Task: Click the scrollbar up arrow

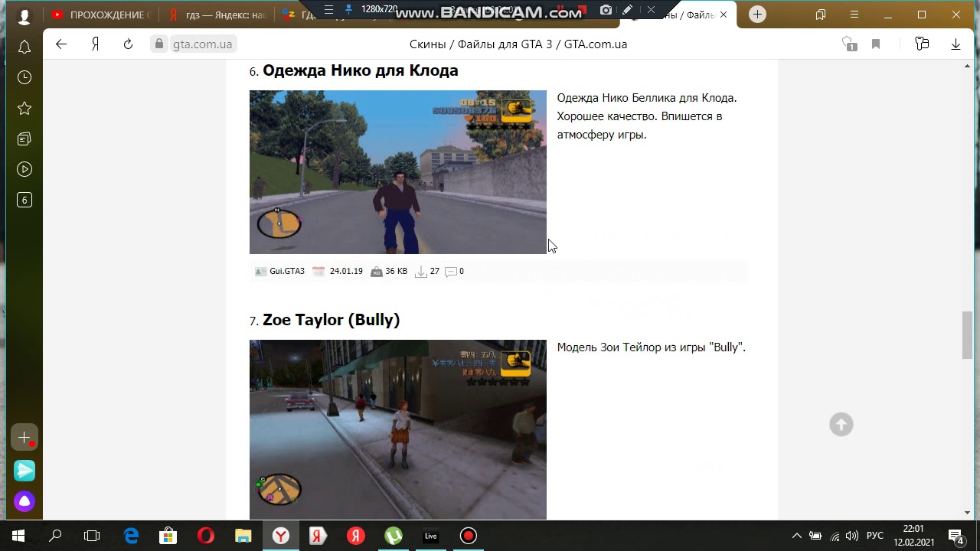Action: click(x=968, y=67)
